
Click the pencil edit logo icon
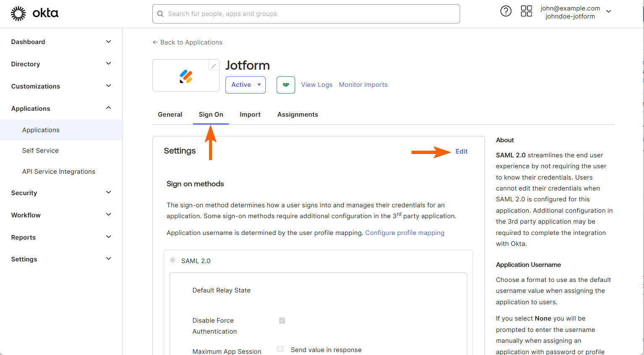pos(214,65)
